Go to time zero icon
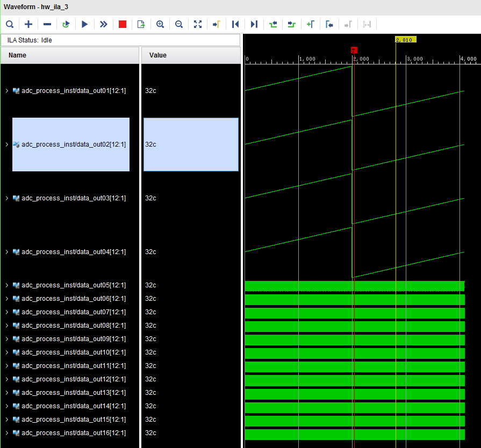This screenshot has width=481, height=448. tap(235, 24)
